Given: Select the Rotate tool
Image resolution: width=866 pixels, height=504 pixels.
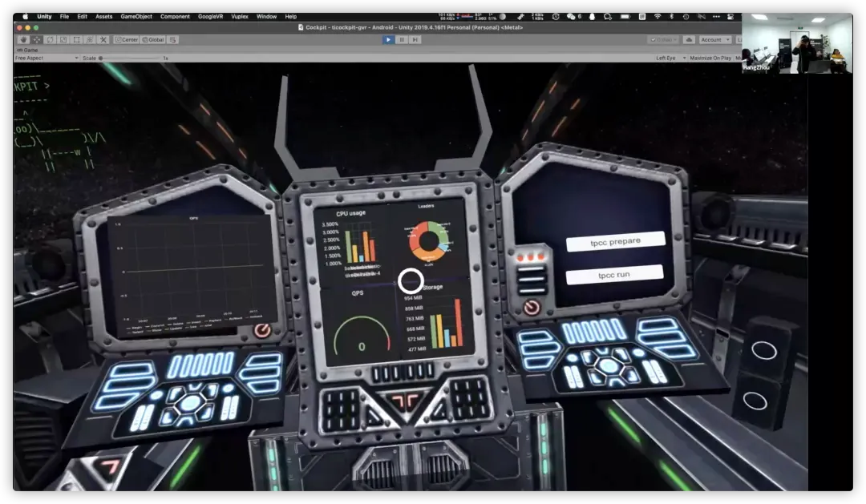Looking at the screenshot, I should coord(51,39).
